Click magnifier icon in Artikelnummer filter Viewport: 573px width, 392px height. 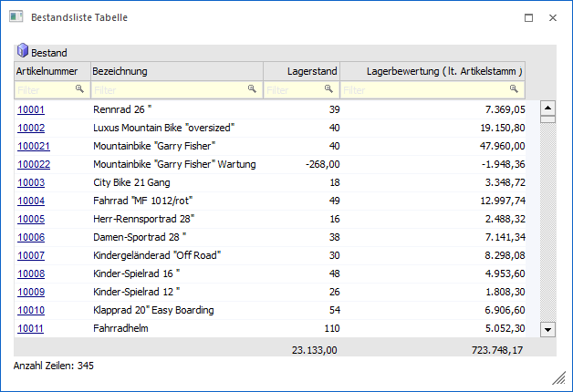coord(79,89)
